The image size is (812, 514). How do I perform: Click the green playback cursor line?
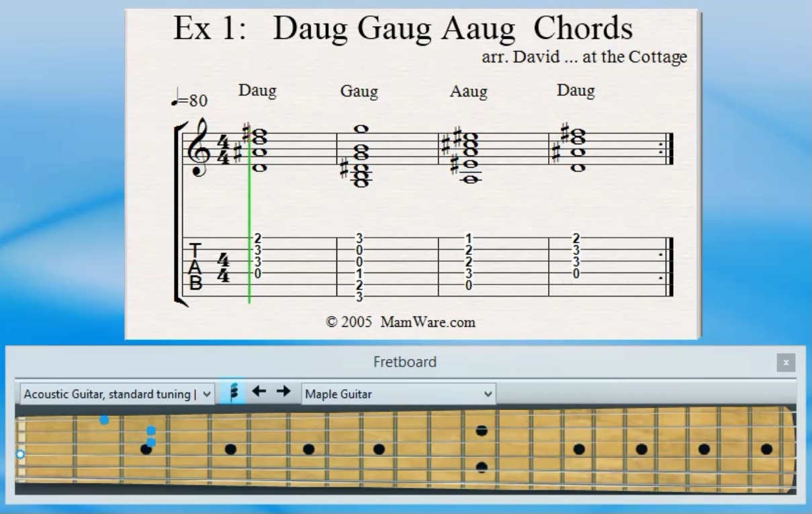250,201
